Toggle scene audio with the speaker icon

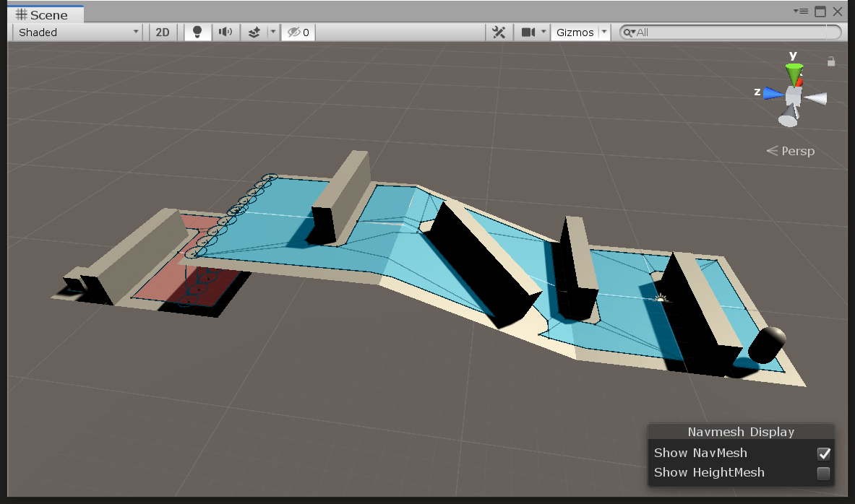point(226,32)
